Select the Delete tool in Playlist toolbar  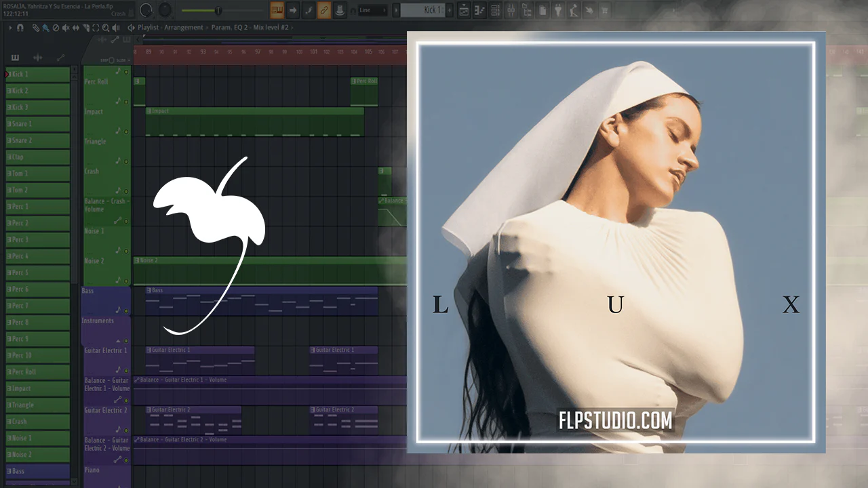coord(56,28)
